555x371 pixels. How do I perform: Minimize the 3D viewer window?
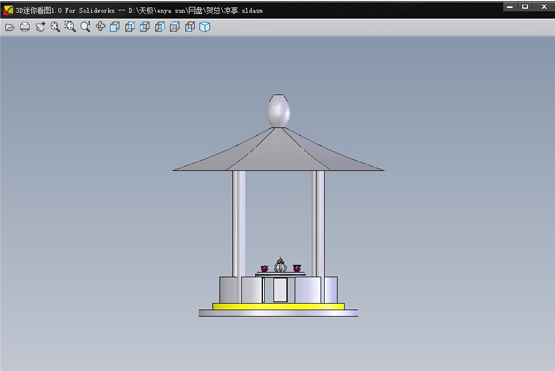click(510, 7)
